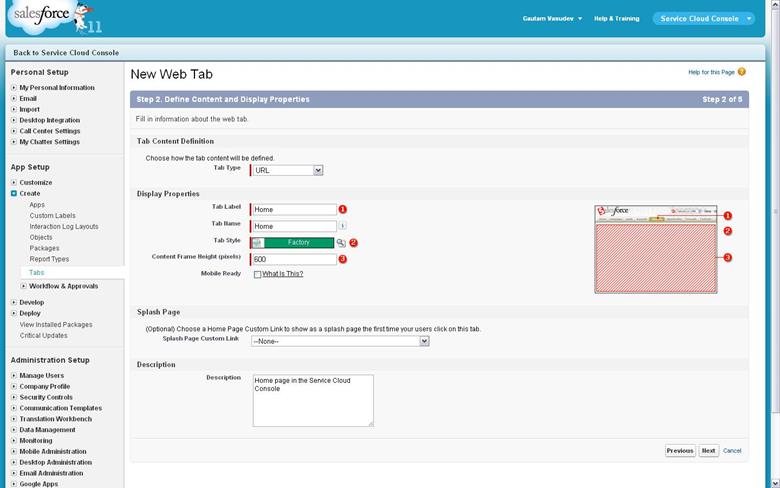Click the green Factory tab style swatch
This screenshot has height=488, width=780.
tap(300, 243)
